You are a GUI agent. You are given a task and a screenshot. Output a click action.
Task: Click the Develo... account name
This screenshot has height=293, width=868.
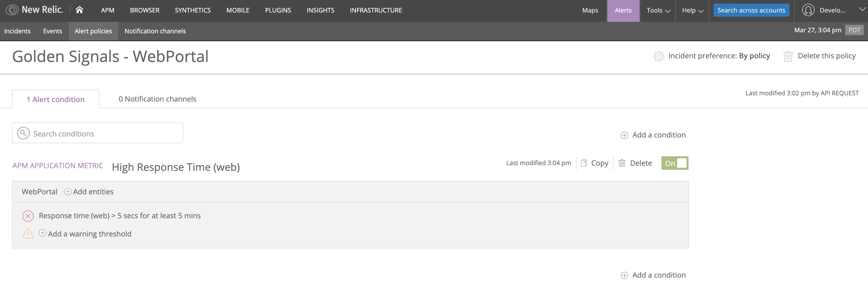(832, 10)
